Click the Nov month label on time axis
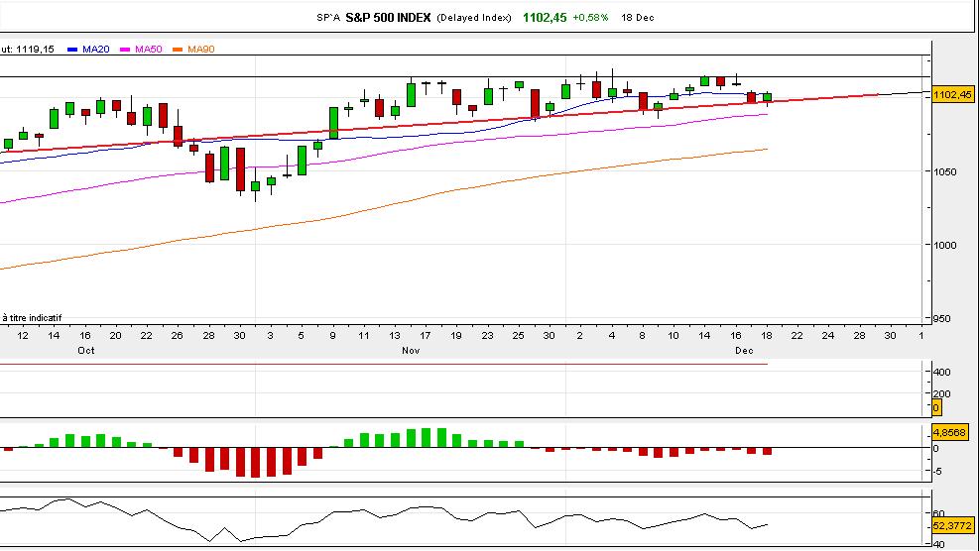Viewport: 980px width, 551px height. point(411,351)
